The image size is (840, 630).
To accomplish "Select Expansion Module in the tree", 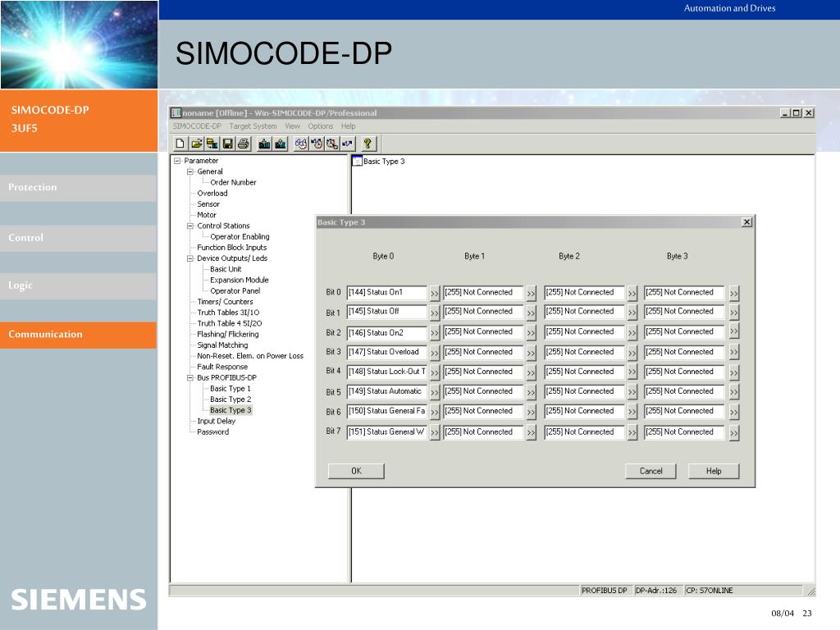I will coord(239,281).
